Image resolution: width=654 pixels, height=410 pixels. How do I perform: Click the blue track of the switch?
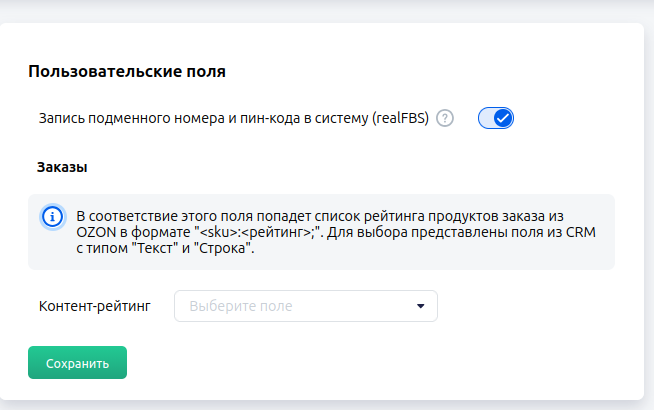[486, 118]
